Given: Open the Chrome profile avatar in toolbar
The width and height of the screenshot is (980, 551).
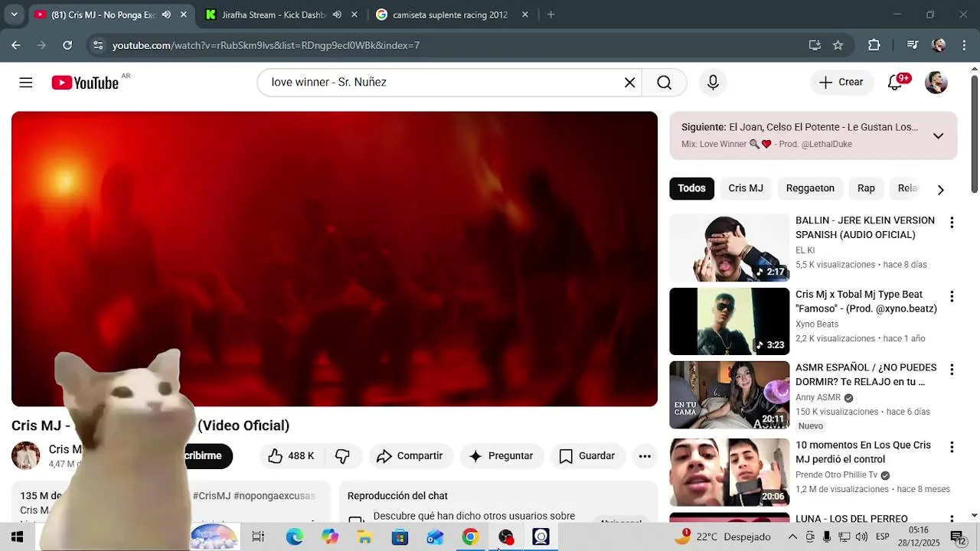Looking at the screenshot, I should pos(939,45).
